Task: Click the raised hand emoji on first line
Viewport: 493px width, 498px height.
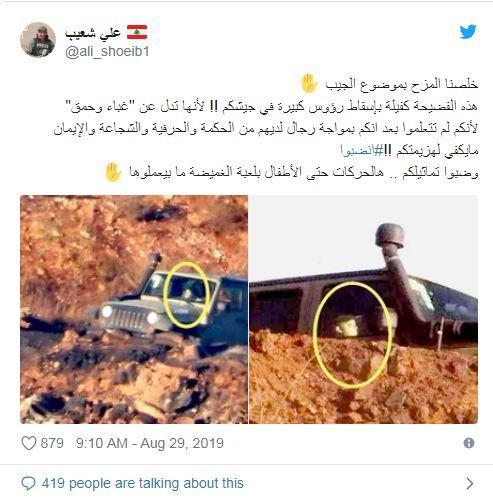Action: pyautogui.click(x=309, y=83)
